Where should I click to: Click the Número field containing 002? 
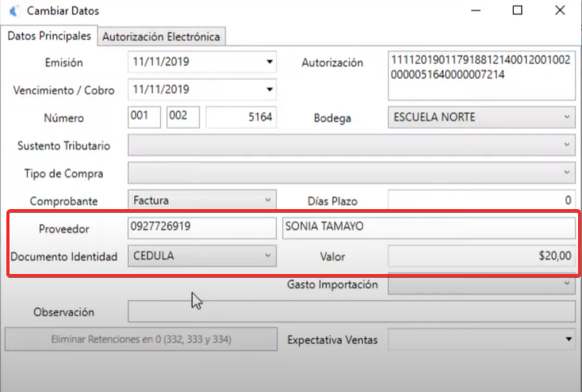coord(182,117)
